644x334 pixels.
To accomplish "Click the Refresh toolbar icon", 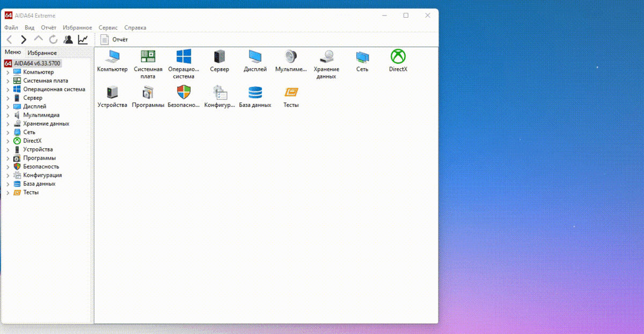I will (53, 40).
